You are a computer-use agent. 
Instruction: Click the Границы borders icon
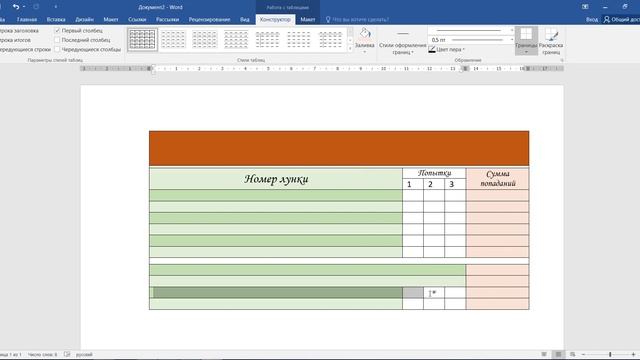(x=526, y=34)
